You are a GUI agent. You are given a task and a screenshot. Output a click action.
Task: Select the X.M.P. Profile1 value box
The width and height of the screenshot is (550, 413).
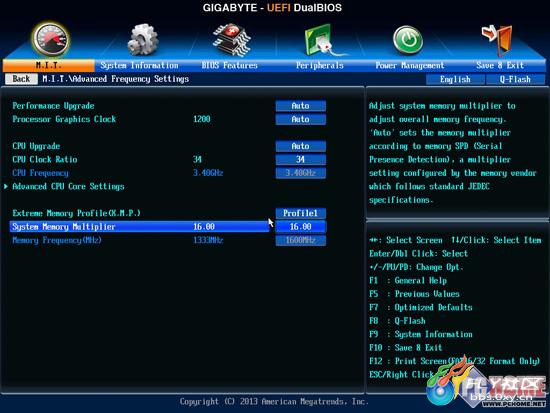point(301,213)
